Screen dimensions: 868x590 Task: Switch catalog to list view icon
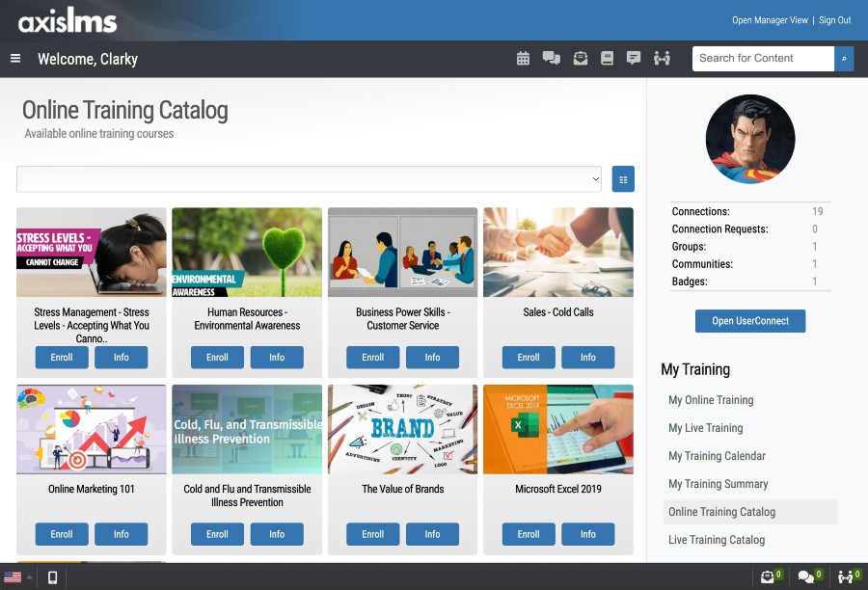(623, 179)
